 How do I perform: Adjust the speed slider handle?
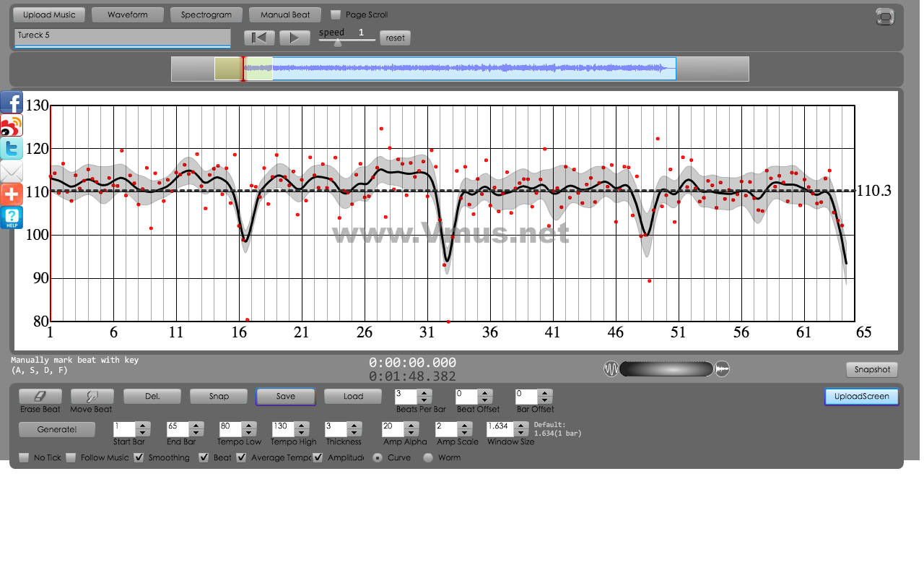click(x=338, y=41)
